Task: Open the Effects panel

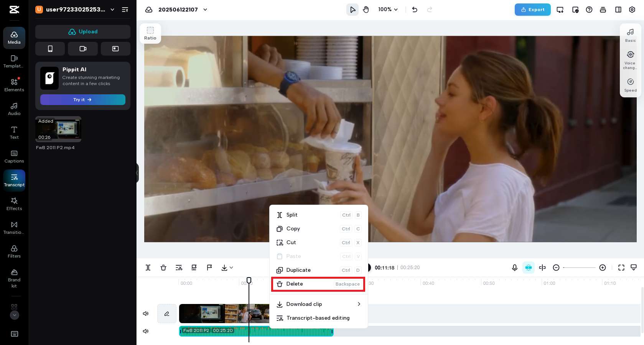Action: point(14,204)
